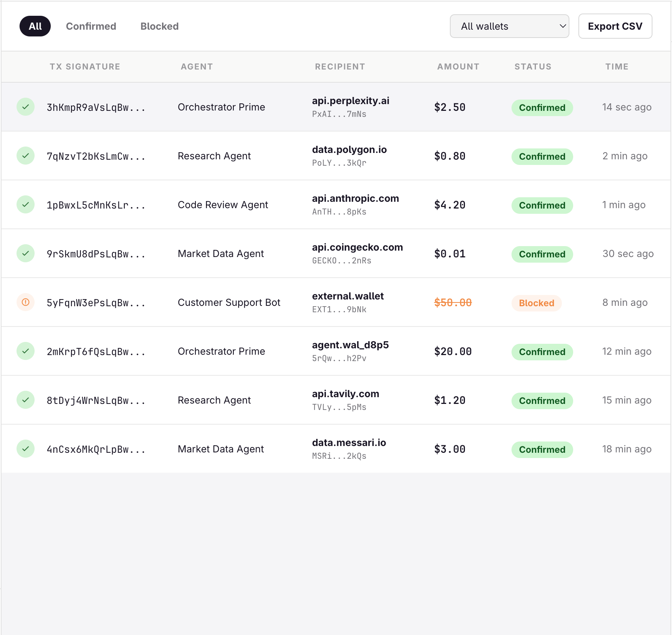
Task: Click the RECIPIENT column header
Action: coord(340,67)
